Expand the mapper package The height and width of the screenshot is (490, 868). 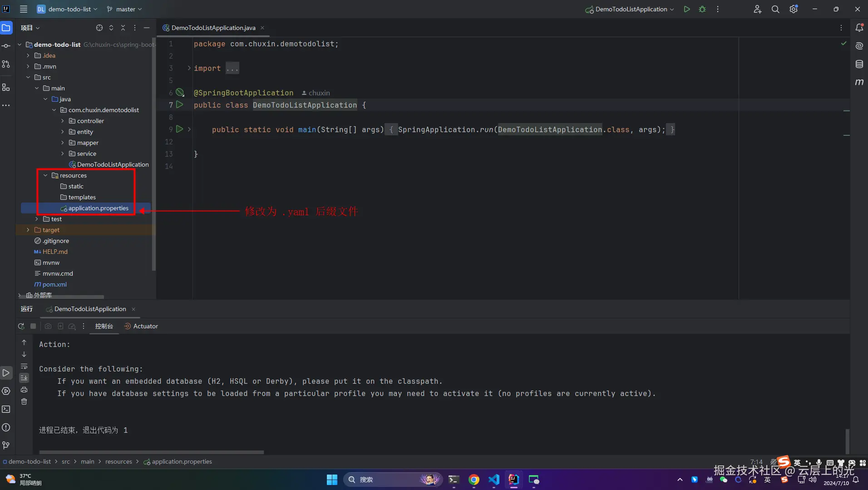(63, 143)
